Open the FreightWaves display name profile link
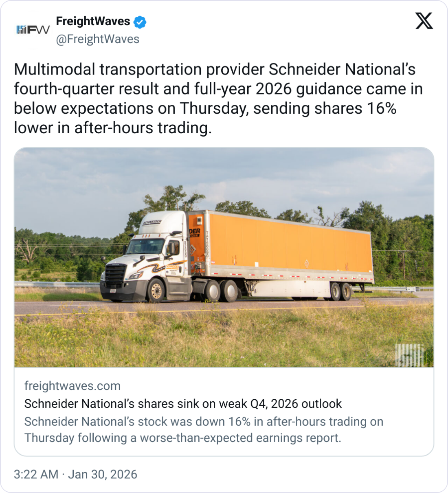448x493 pixels. point(93,21)
